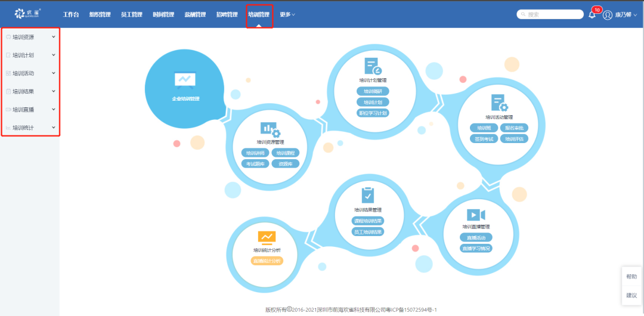Click the 企业培训管理 presentation board icon
Image resolution: width=644 pixels, height=316 pixels.
pyautogui.click(x=185, y=79)
